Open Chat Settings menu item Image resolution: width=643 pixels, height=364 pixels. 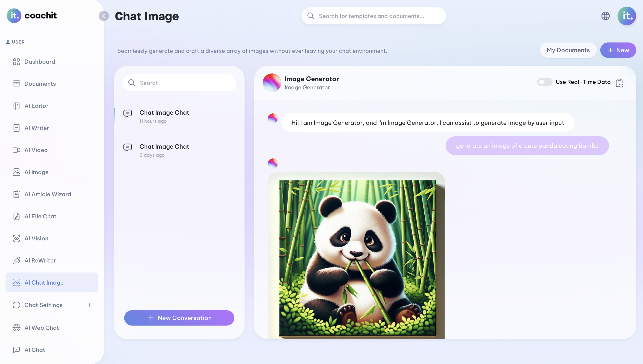pyautogui.click(x=43, y=305)
